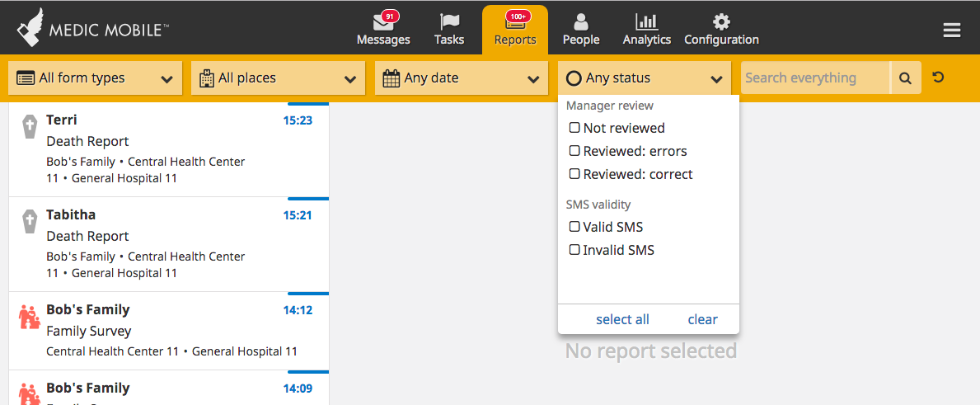Click the 15:23 timestamp
The width and height of the screenshot is (980, 405).
(x=298, y=120)
